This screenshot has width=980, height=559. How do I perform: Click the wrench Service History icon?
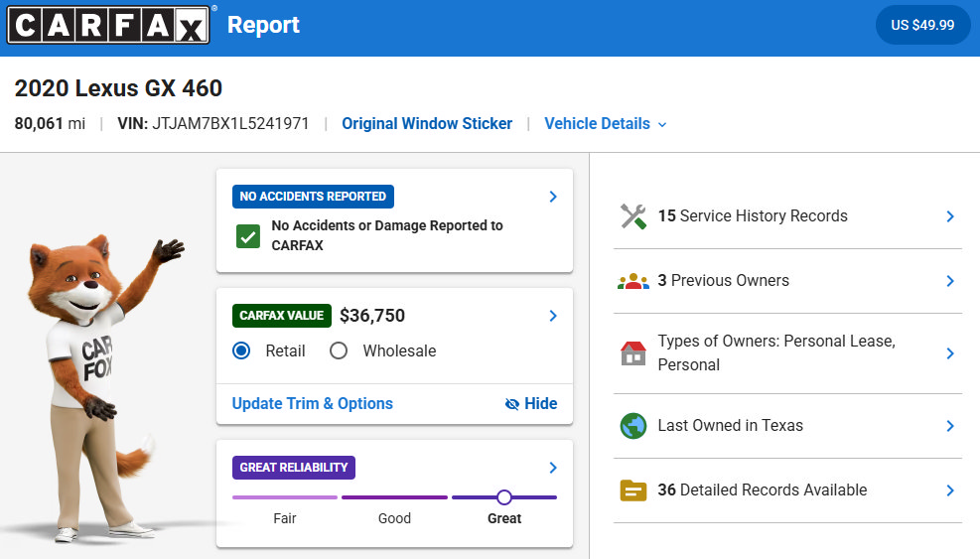[x=633, y=216]
